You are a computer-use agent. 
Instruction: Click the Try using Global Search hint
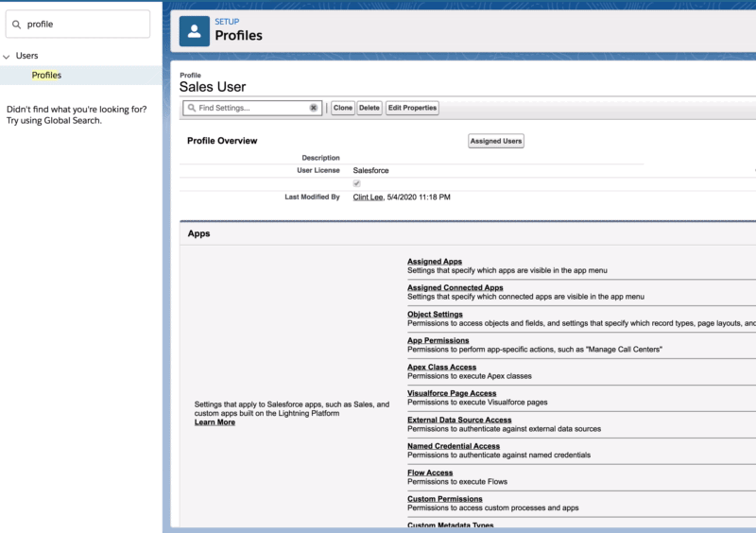(x=54, y=121)
